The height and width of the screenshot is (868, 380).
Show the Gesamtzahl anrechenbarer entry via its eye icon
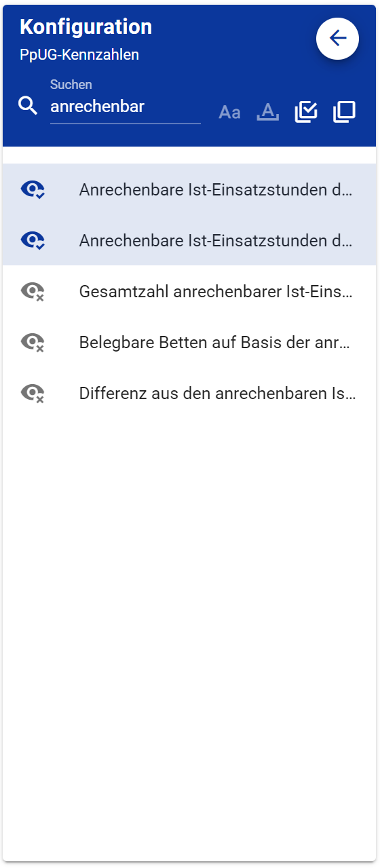(x=33, y=292)
